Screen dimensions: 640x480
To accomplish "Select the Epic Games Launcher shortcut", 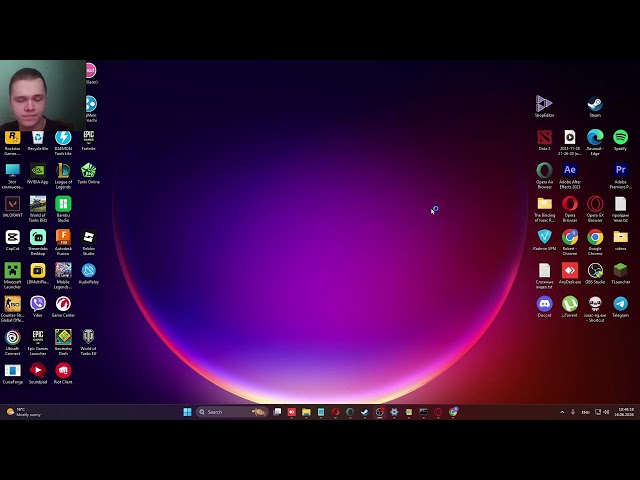I will click(38, 342).
